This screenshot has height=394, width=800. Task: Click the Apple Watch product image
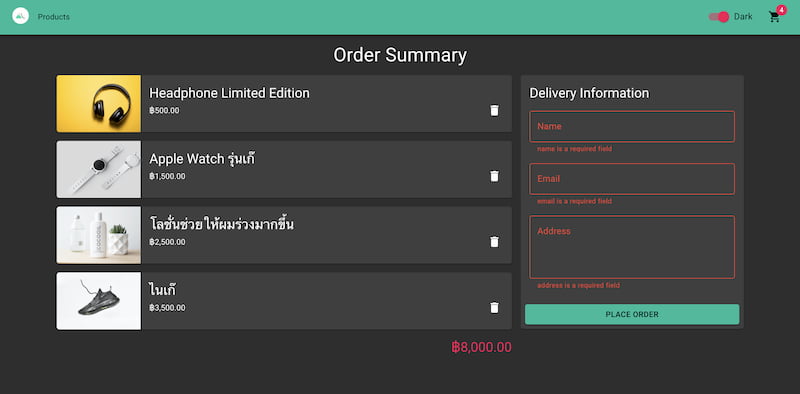coord(99,169)
